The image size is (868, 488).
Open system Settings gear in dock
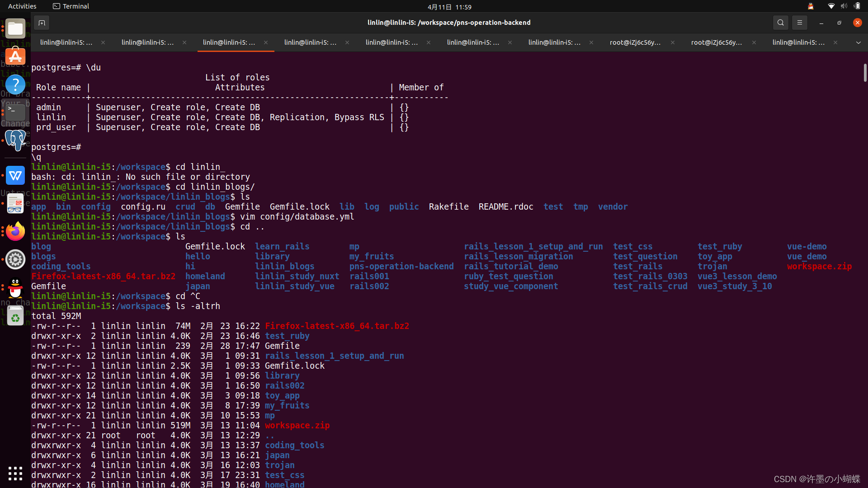point(15,260)
